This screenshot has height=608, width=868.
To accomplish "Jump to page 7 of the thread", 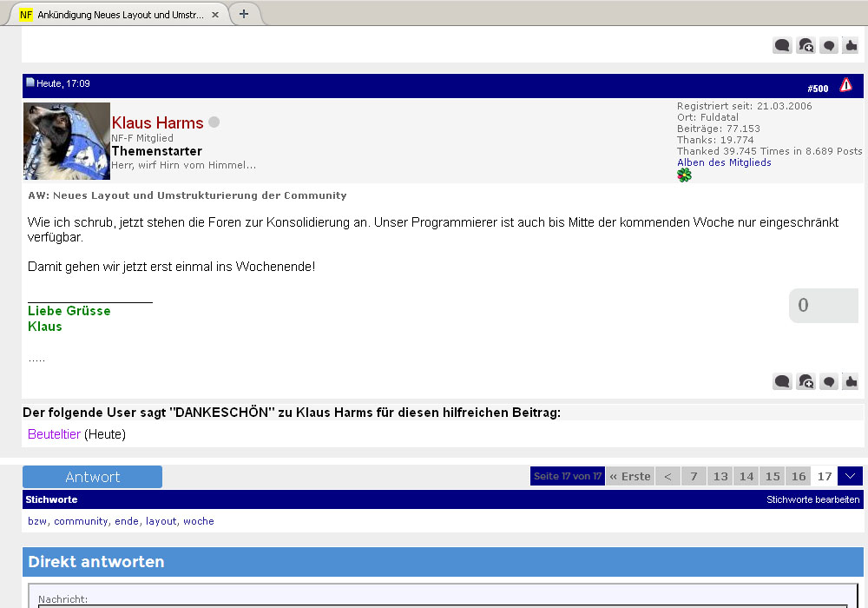I will [x=694, y=476].
